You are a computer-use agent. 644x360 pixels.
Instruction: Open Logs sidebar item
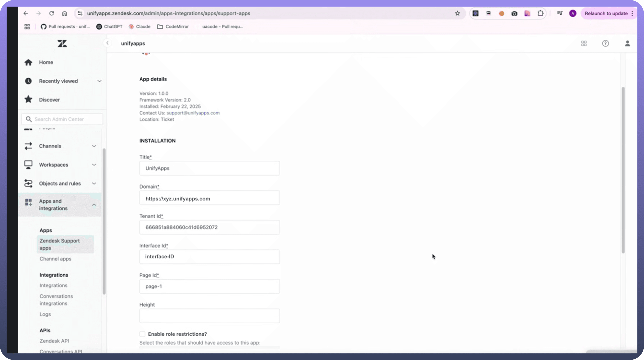pyautogui.click(x=45, y=314)
